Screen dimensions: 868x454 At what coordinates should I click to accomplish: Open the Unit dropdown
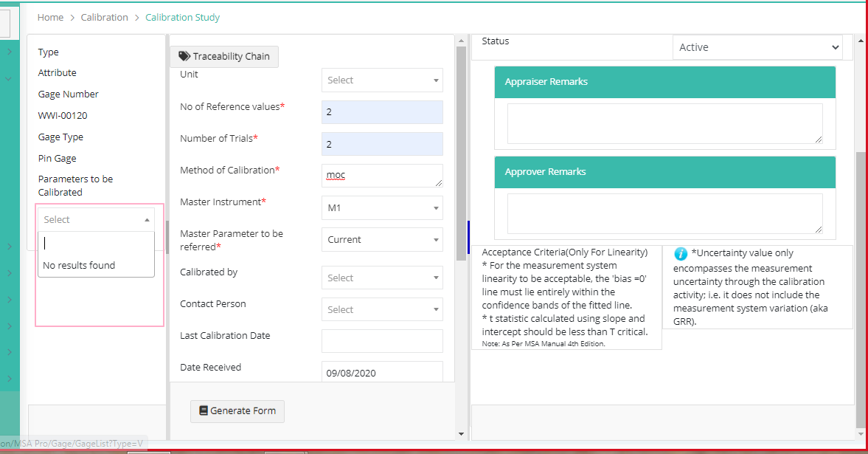click(x=382, y=80)
